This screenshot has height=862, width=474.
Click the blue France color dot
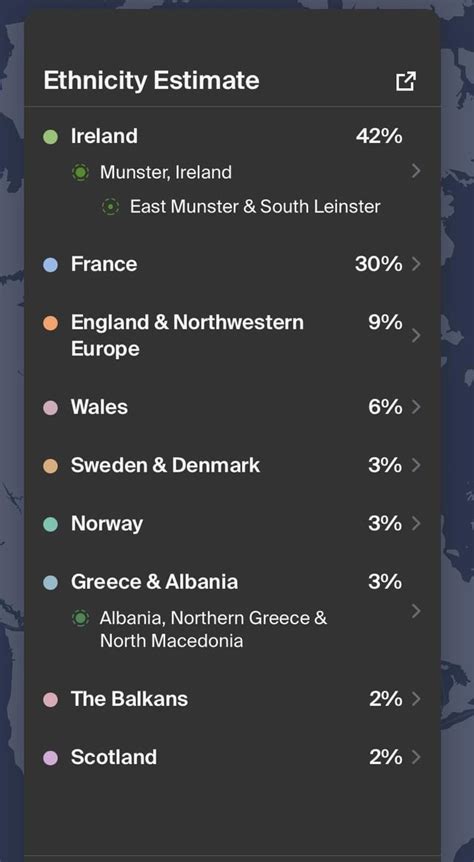point(51,265)
